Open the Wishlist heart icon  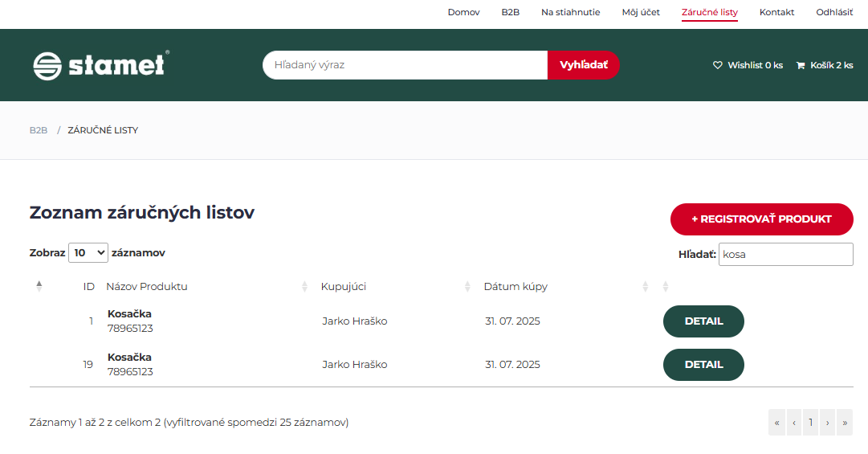(x=718, y=65)
